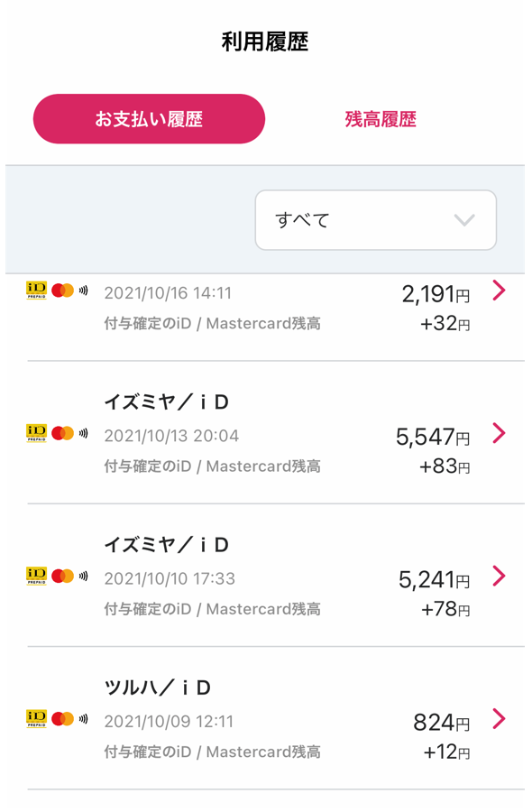Open details arrow for 5,547円 payment

pyautogui.click(x=499, y=433)
